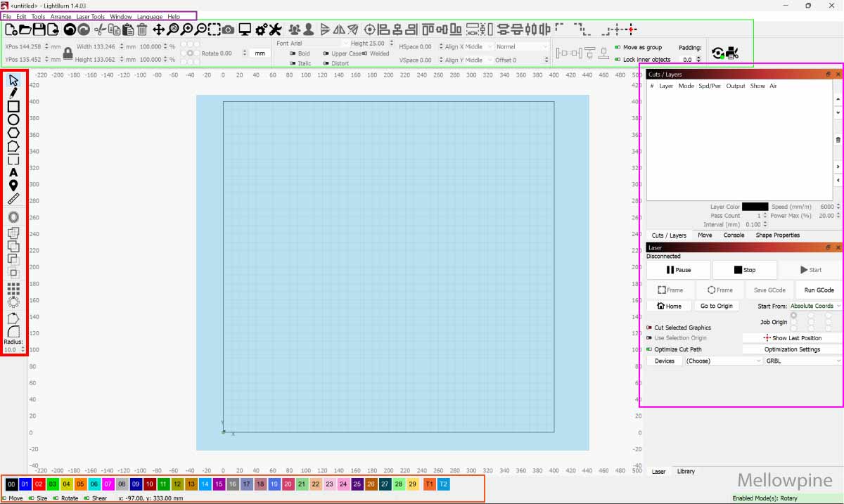Switch to the Shape Properties tab
This screenshot has height=504, width=844.
pos(777,235)
